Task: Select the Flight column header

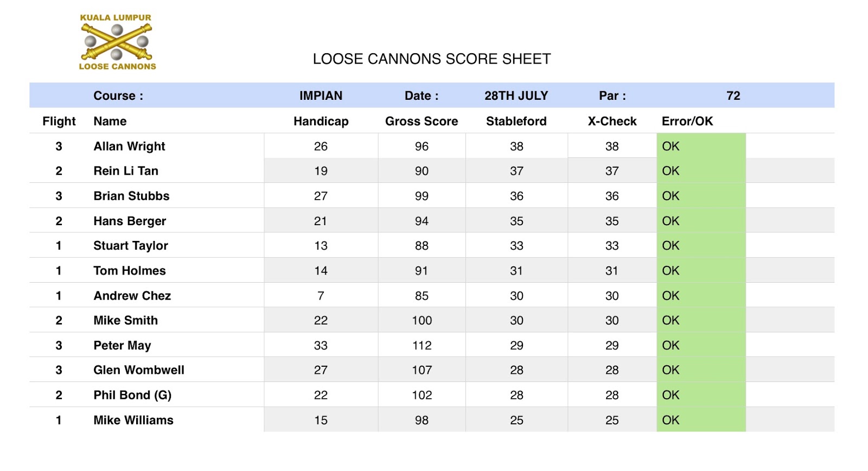Action: click(59, 122)
